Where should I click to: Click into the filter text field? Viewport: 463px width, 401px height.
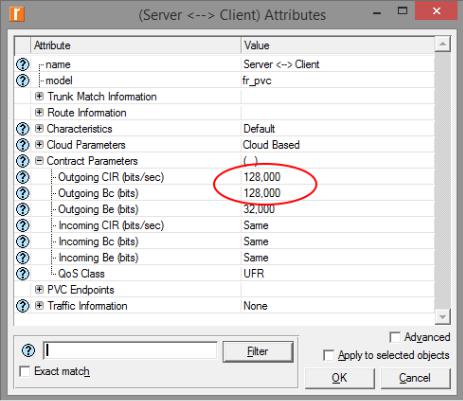[130, 351]
